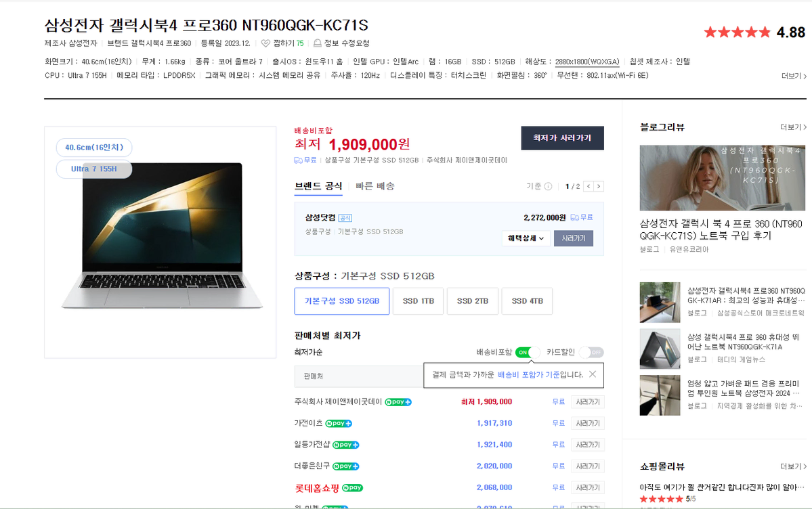Screen dimensions: 812x509
Task: Switch to 브랜드 공식 tab
Action: [318, 186]
